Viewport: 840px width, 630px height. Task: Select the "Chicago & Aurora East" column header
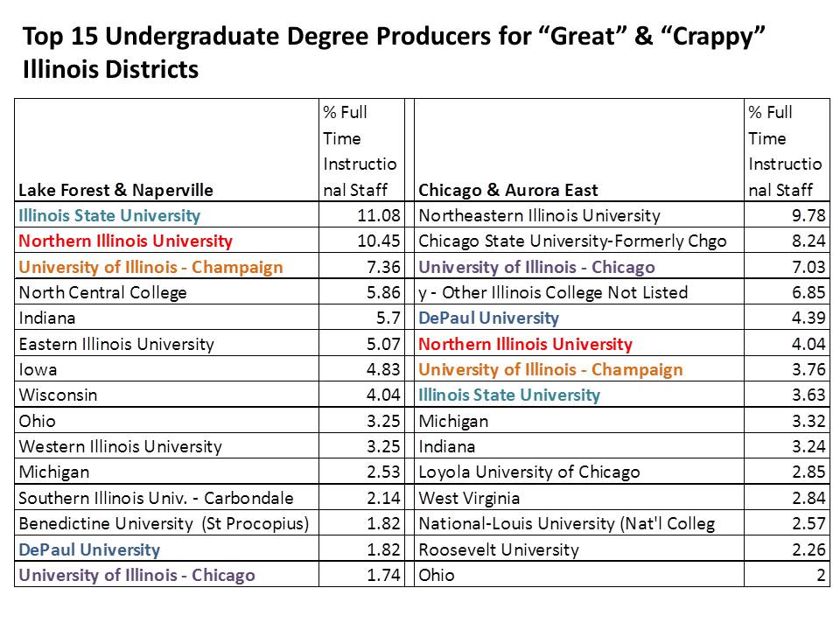[511, 190]
